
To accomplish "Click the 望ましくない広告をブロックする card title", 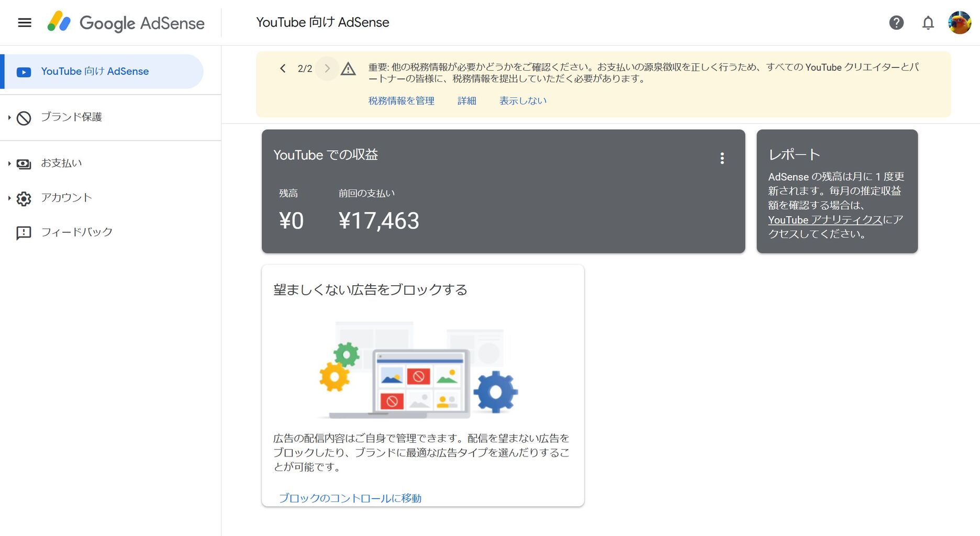I will (x=370, y=289).
